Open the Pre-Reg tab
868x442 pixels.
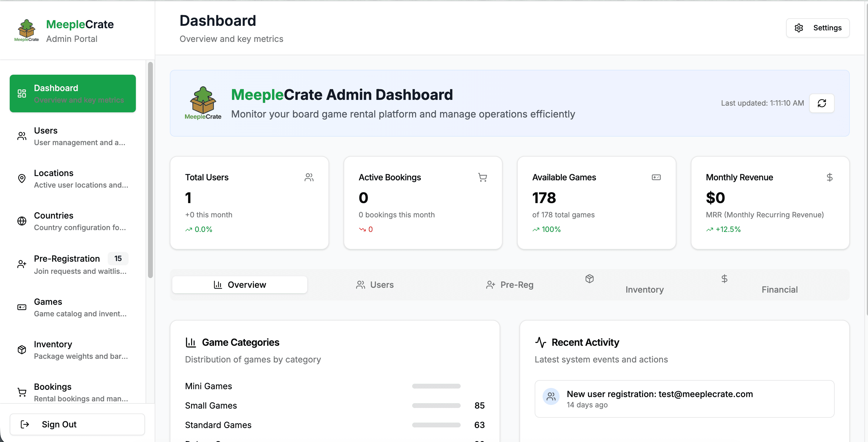click(x=510, y=285)
